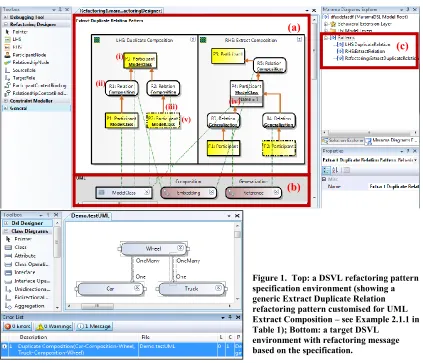
Task: Open the Solution Explorer tab
Action: (343, 141)
